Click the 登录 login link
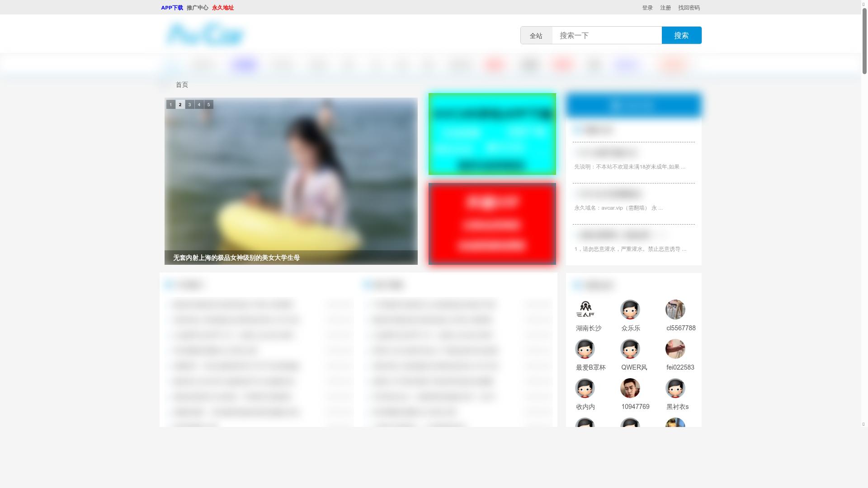 (647, 8)
